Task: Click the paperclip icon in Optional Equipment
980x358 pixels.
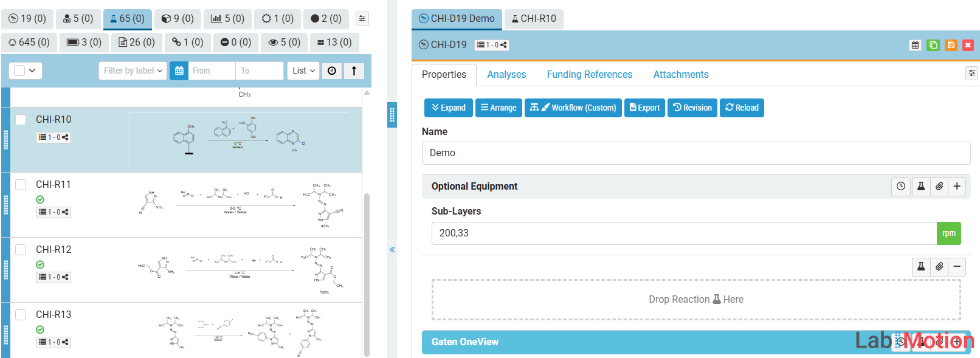Action: click(x=939, y=187)
